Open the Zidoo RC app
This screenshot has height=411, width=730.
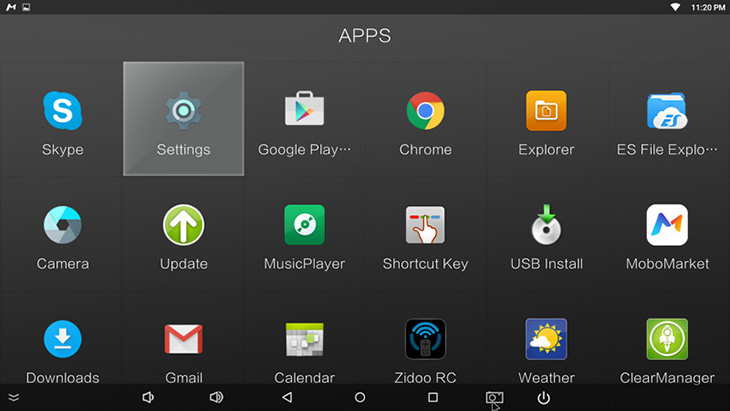click(425, 346)
